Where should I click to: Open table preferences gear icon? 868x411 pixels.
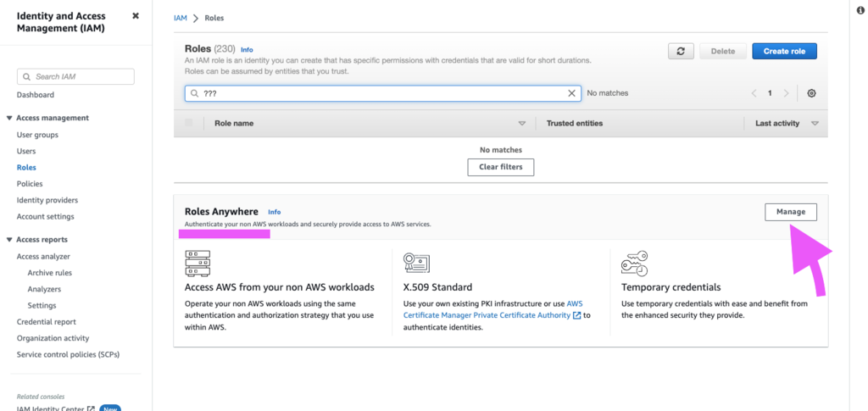coord(811,93)
